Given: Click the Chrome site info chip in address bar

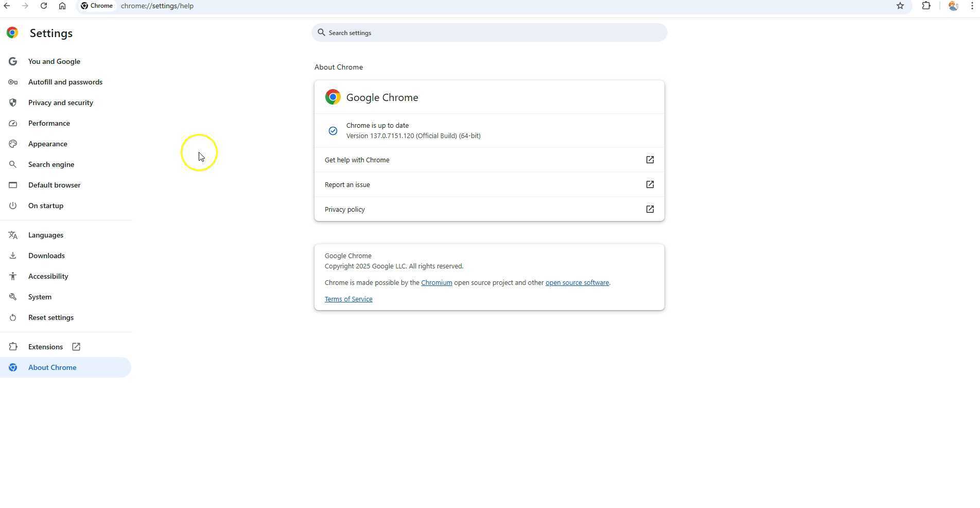Looking at the screenshot, I should (97, 6).
